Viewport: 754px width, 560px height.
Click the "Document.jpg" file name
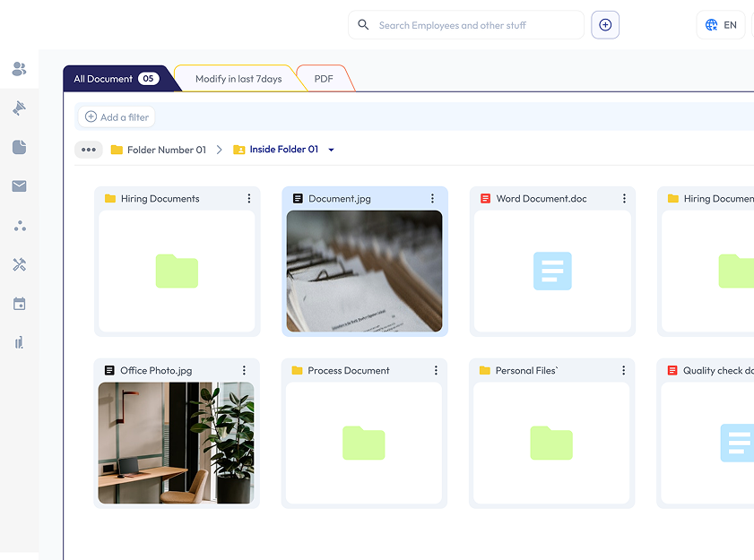(340, 199)
